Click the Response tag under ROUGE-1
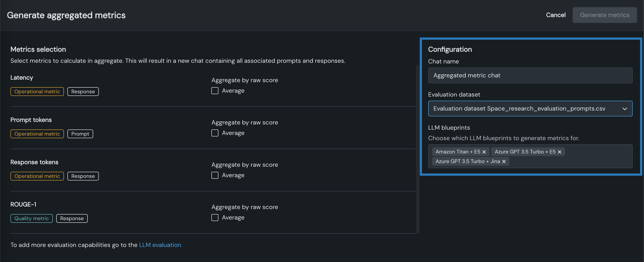This screenshot has height=262, width=644. (x=72, y=218)
